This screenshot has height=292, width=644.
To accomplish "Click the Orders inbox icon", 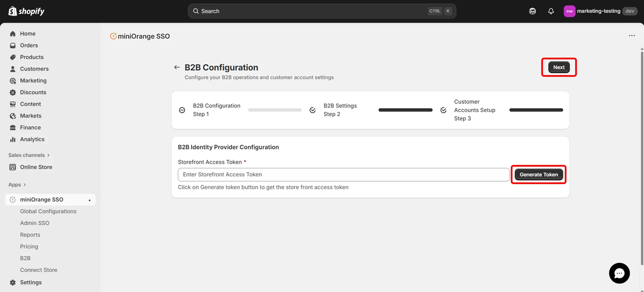I will click(x=13, y=45).
